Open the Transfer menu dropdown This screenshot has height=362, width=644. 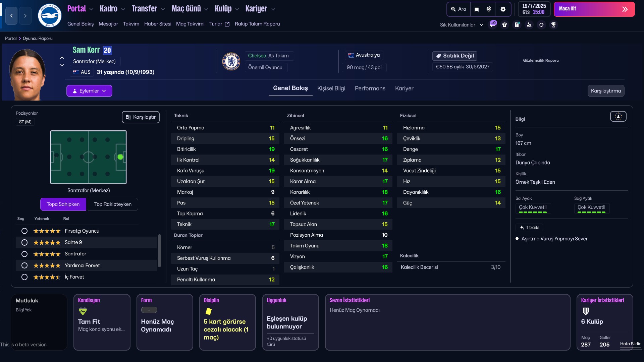(148, 9)
